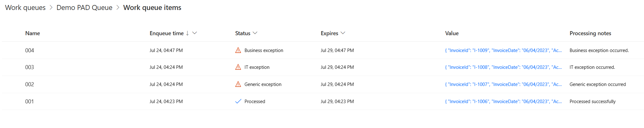Image resolution: width=644 pixels, height=128 pixels.
Task: Open the Status column filter dropdown
Action: (x=255, y=33)
